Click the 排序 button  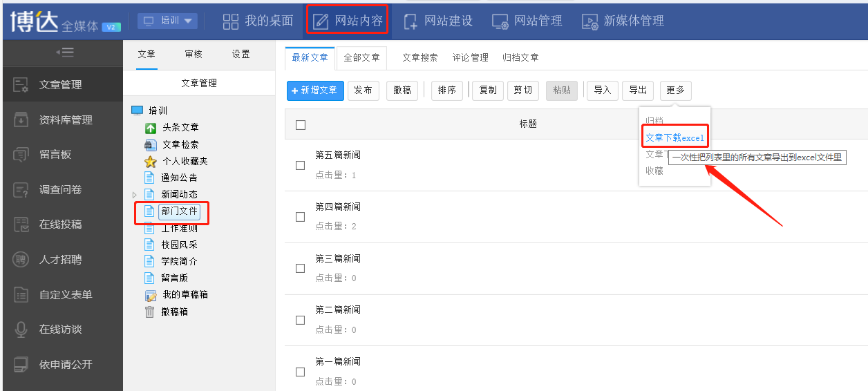[x=447, y=90]
